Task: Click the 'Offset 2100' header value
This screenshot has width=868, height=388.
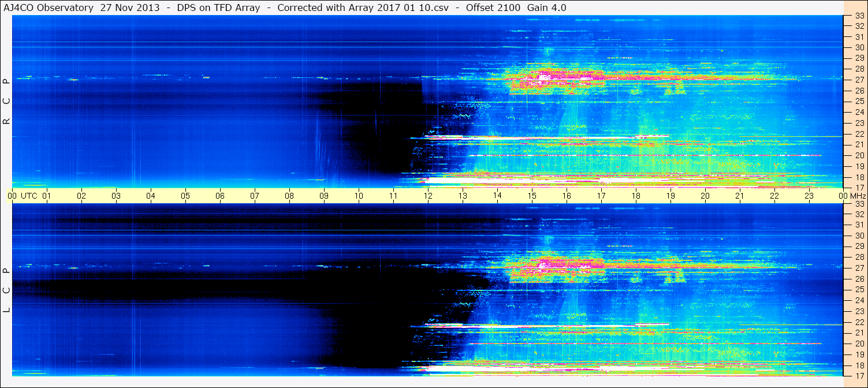Action: (x=493, y=8)
